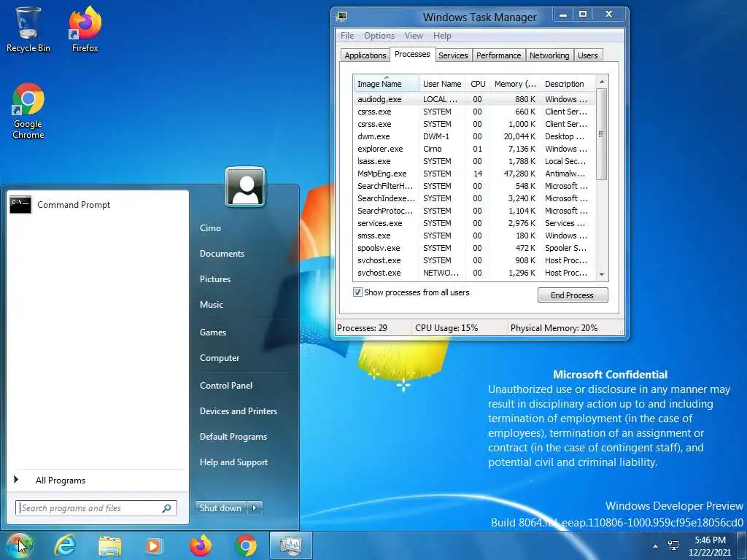Switch to the Networking tab
Viewport: 747px width, 560px height.
pos(549,55)
